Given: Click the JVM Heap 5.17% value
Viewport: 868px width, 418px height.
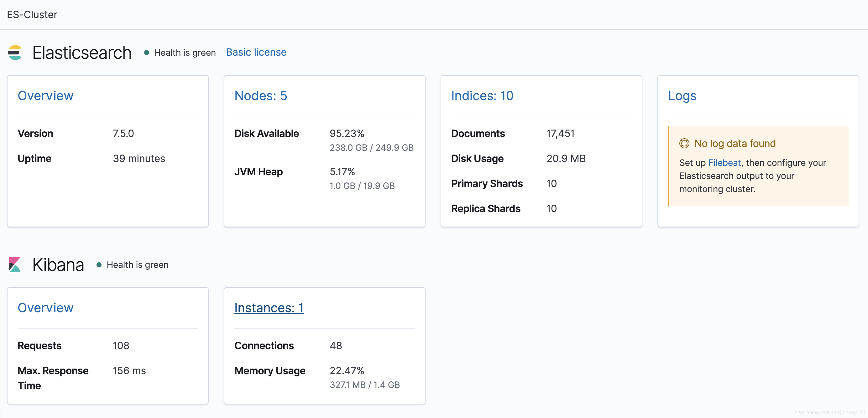Looking at the screenshot, I should pyautogui.click(x=342, y=172).
